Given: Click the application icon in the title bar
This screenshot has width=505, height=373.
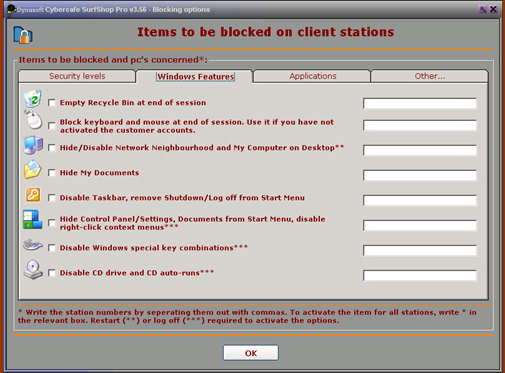Looking at the screenshot, I should click(x=12, y=9).
